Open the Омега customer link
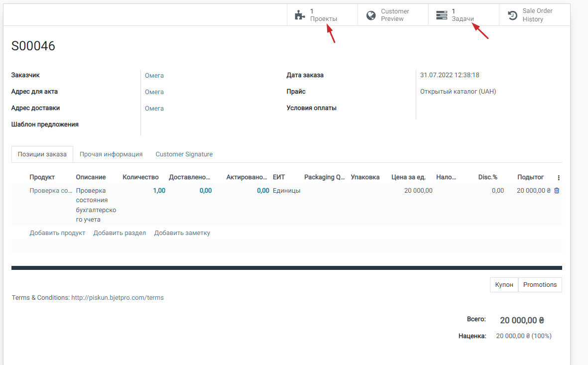588x365 pixels. 154,76
